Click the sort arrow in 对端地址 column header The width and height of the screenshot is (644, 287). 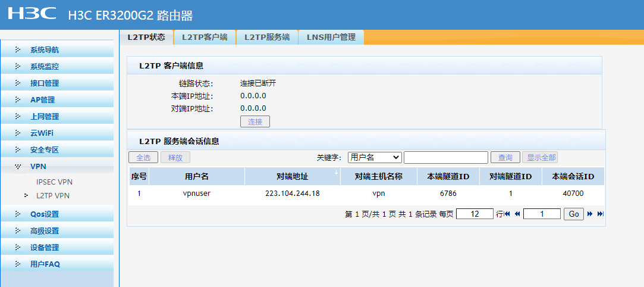[337, 172]
